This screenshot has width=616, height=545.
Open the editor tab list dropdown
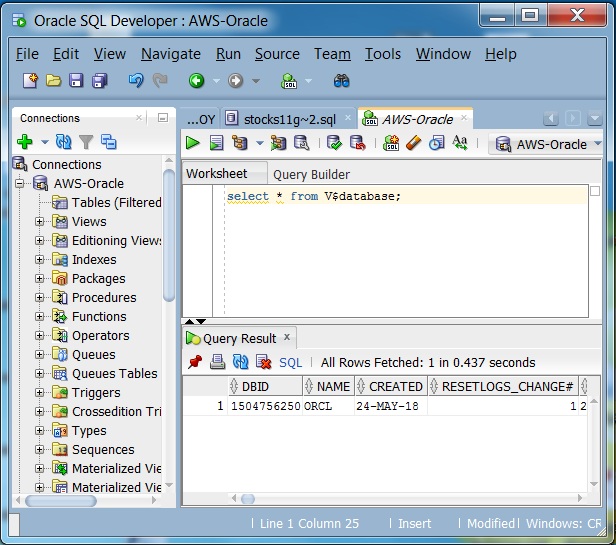tap(595, 118)
